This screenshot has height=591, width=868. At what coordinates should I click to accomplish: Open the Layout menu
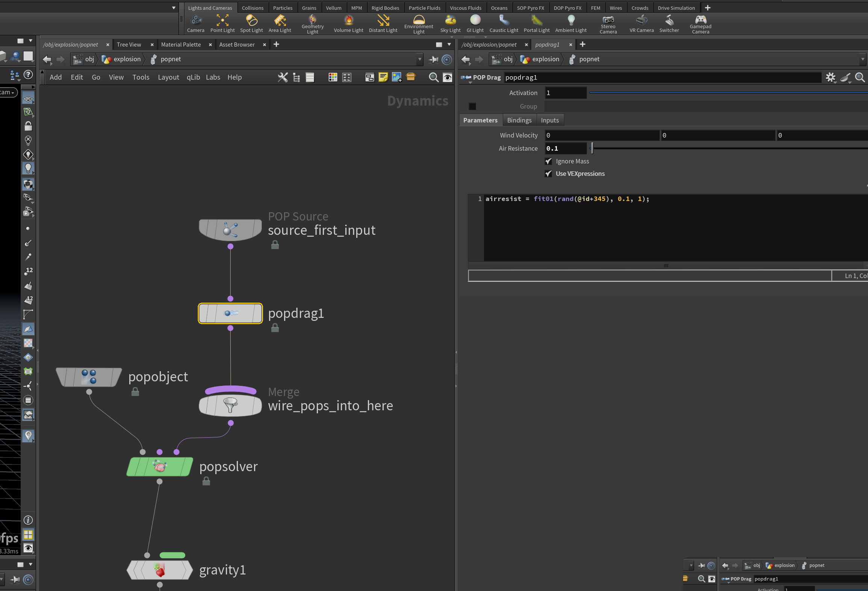click(168, 77)
